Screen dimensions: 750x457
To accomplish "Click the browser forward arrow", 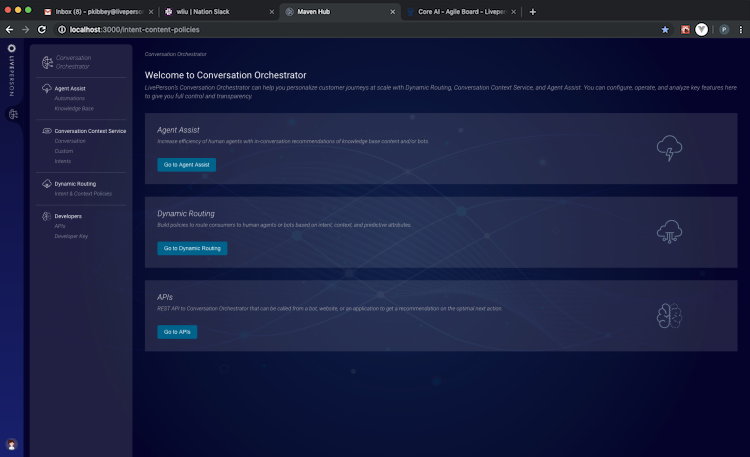I will [x=25, y=30].
